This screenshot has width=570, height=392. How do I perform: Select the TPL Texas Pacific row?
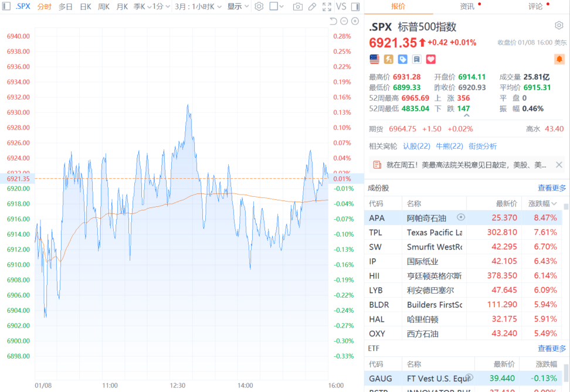pos(463,232)
